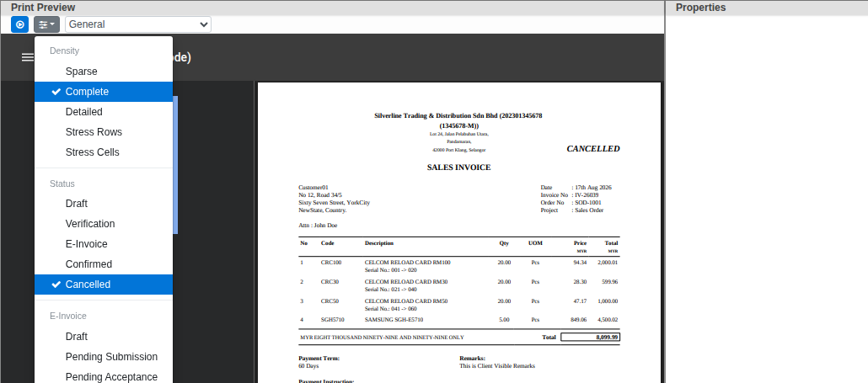Click the Properties panel title

tap(700, 8)
